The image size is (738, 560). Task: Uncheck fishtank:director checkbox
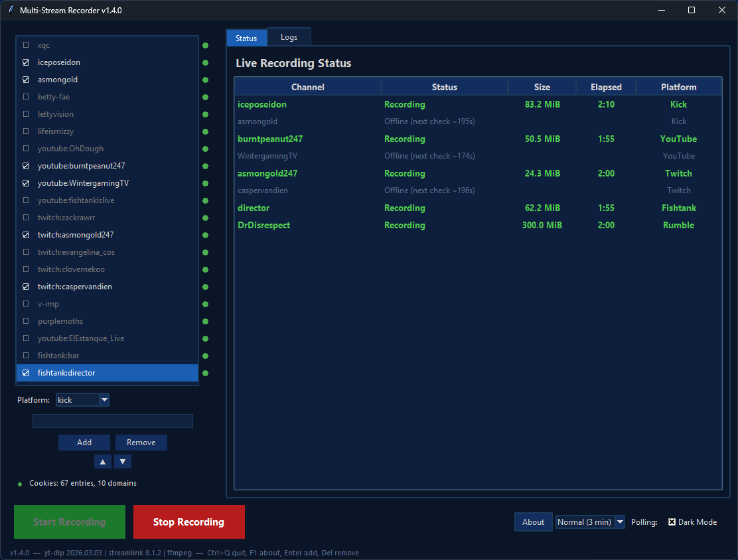(x=26, y=373)
